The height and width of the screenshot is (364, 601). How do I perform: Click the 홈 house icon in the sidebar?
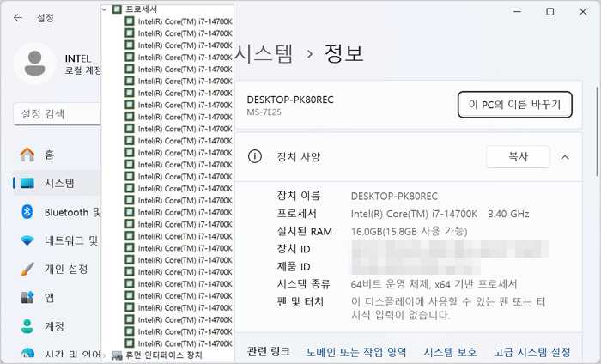pyautogui.click(x=27, y=155)
